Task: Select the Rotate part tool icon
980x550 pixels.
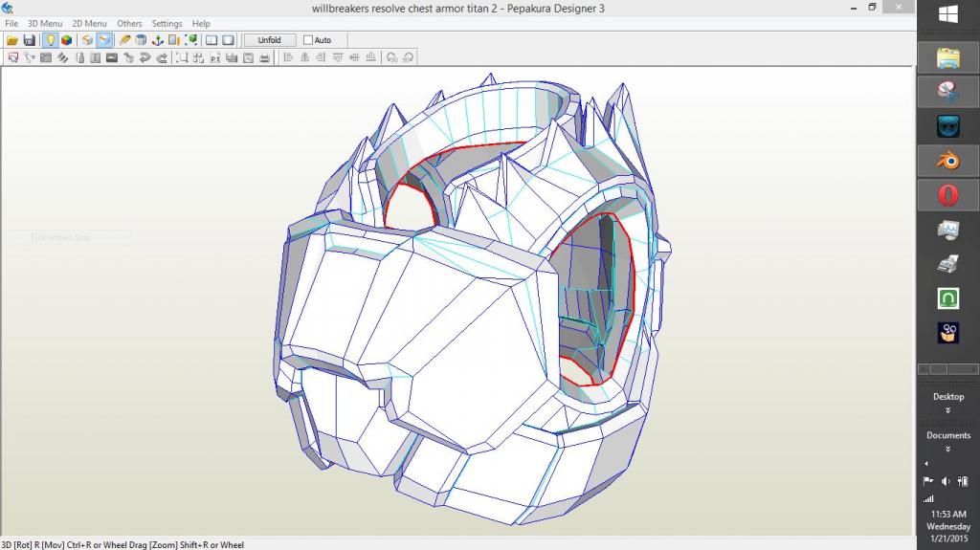Action: coord(30,57)
